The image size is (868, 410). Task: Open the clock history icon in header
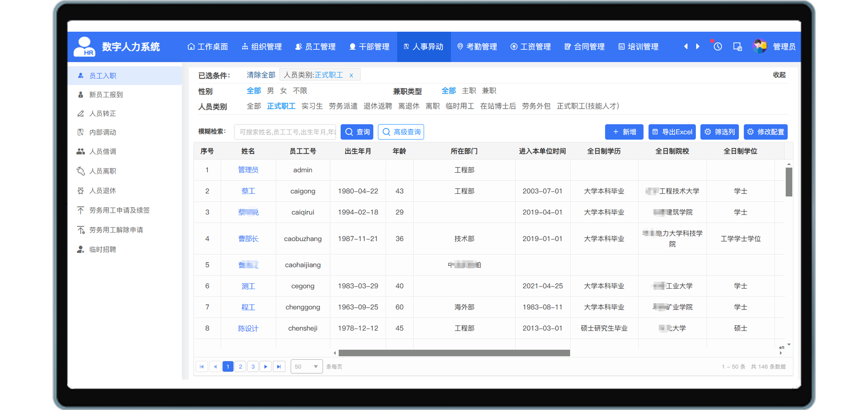[718, 47]
